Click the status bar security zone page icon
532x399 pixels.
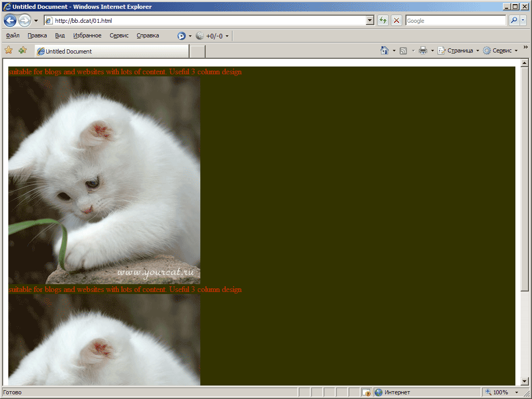pyautogui.click(x=366, y=392)
